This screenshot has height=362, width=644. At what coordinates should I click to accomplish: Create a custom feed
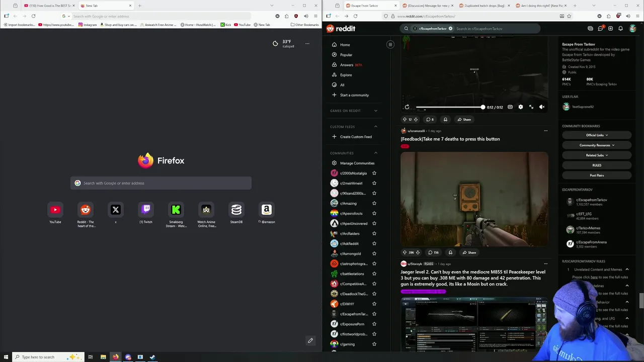point(356,137)
